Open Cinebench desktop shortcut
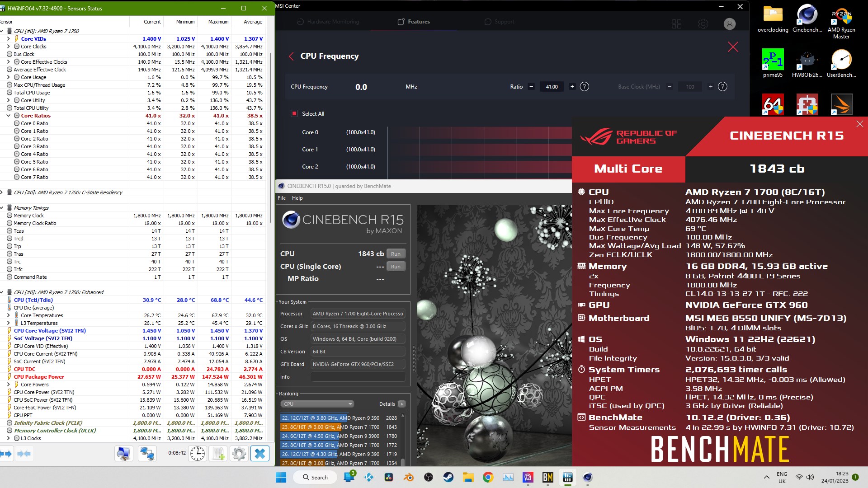 (807, 19)
